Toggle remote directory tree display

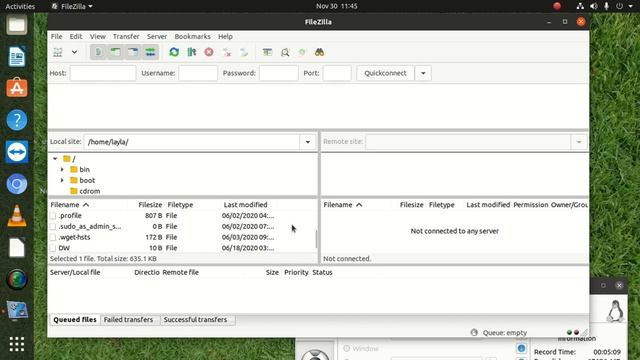[x=133, y=52]
